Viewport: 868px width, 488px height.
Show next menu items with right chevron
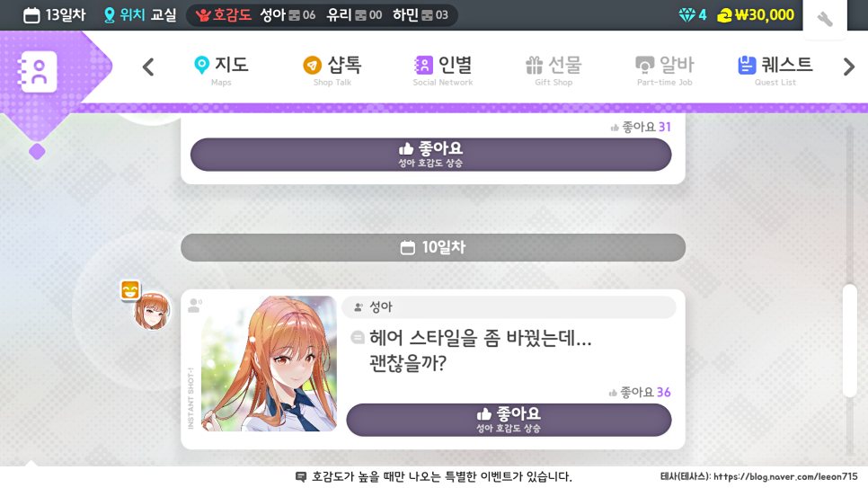848,67
